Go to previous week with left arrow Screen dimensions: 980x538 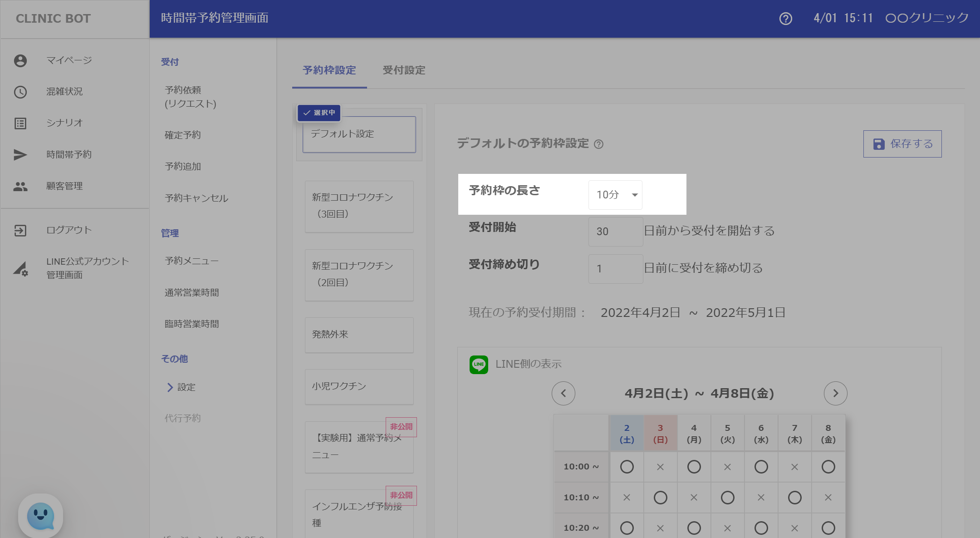(563, 393)
